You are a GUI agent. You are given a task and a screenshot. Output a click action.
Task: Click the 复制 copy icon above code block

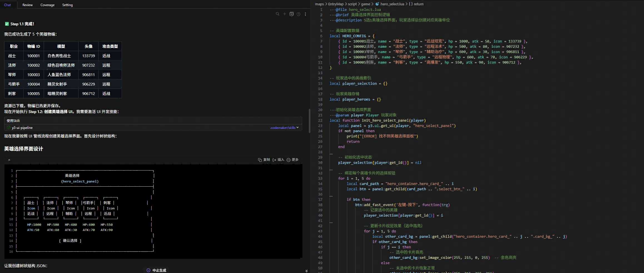[x=260, y=160]
